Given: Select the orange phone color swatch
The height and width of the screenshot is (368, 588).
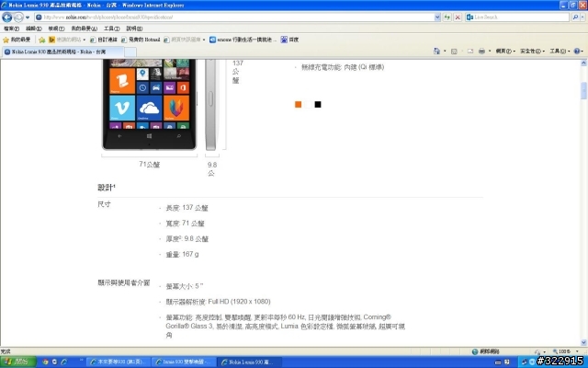Looking at the screenshot, I should pyautogui.click(x=298, y=104).
